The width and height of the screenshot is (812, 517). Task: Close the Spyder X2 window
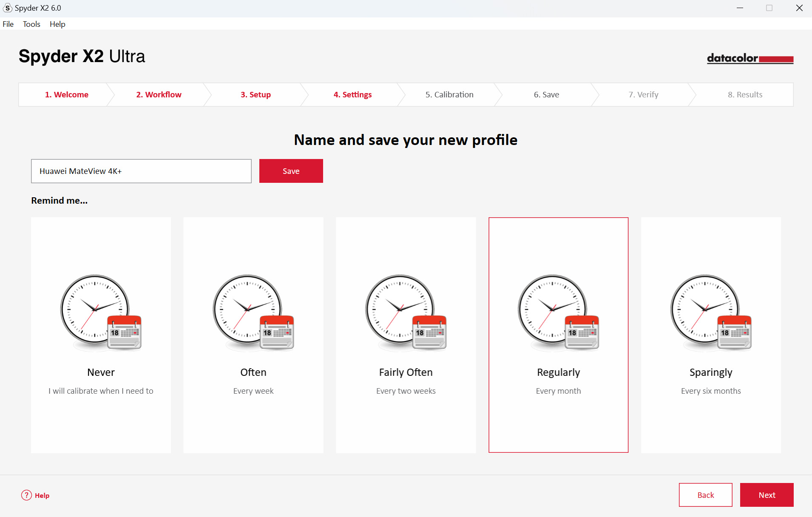point(799,8)
